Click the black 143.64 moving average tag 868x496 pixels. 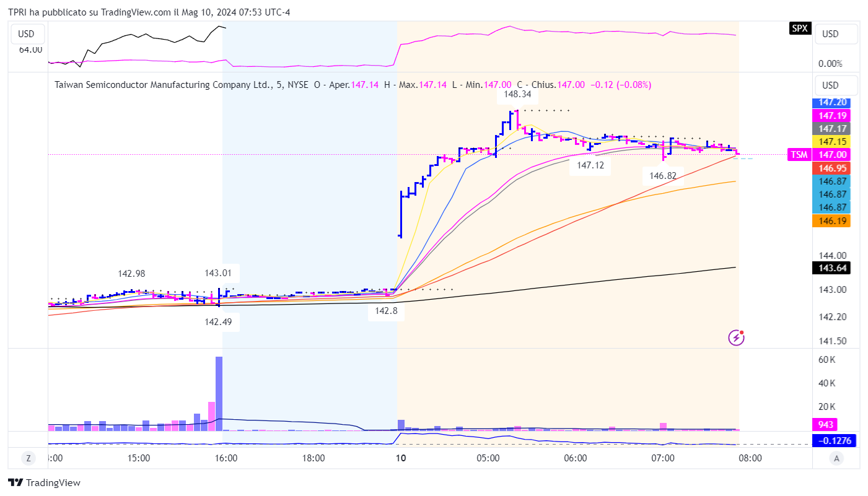tap(831, 268)
